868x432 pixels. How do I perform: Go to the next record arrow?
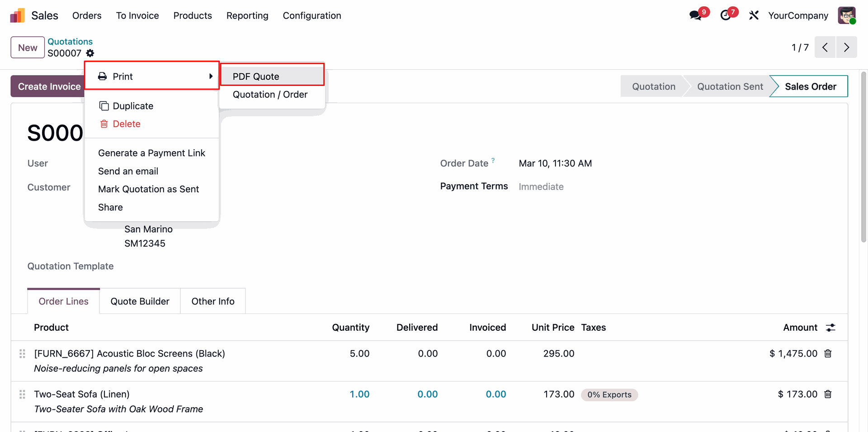[846, 47]
